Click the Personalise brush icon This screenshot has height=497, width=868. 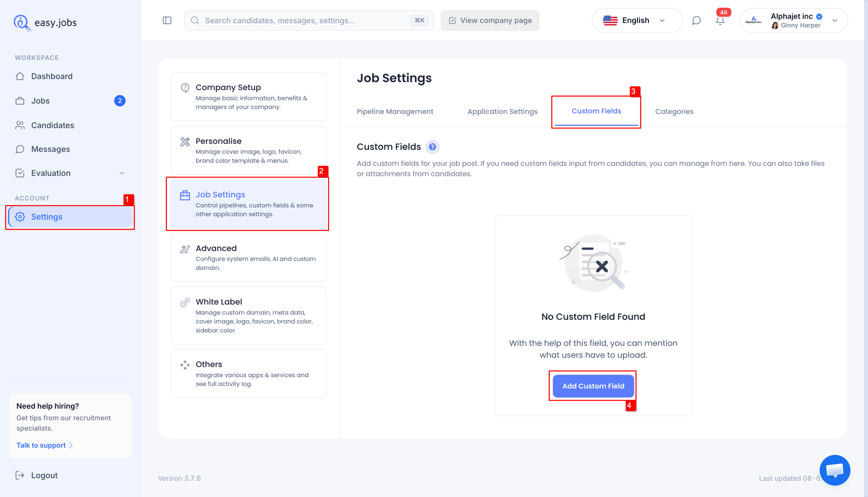[x=185, y=142]
